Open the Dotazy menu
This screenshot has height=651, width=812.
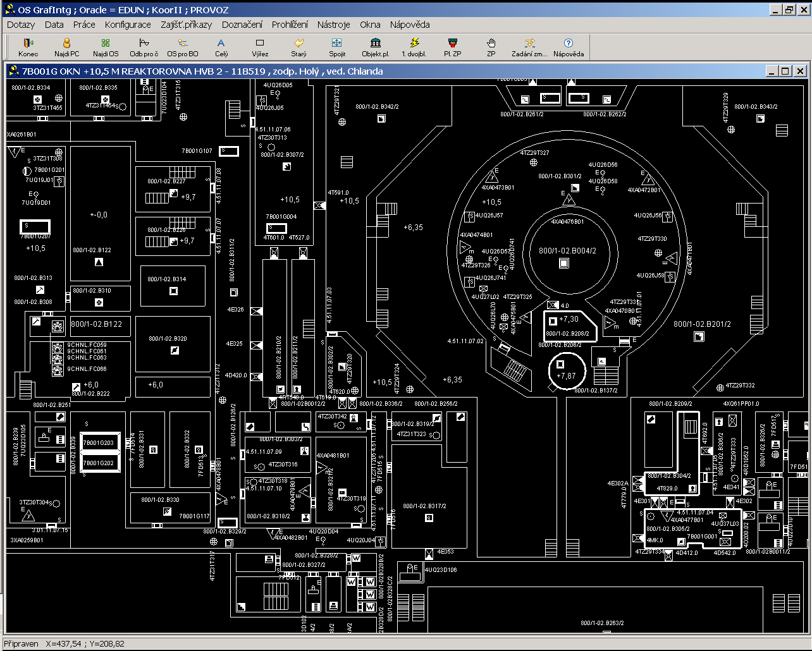21,25
